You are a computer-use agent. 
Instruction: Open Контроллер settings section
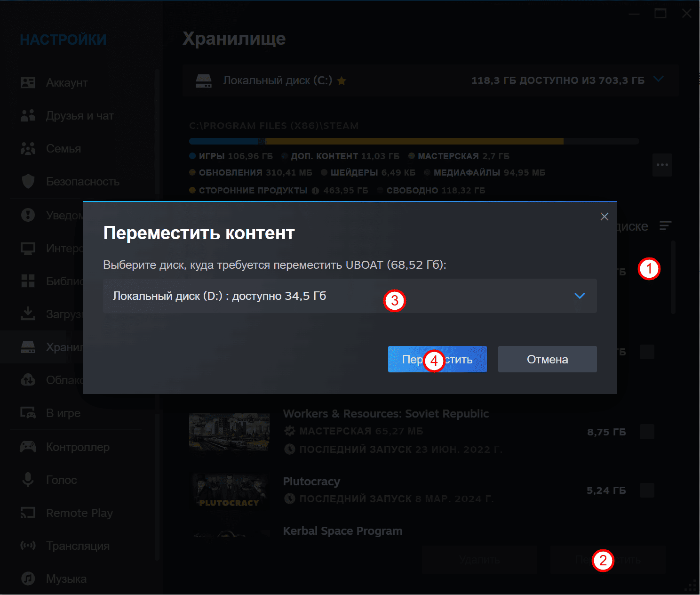click(78, 447)
